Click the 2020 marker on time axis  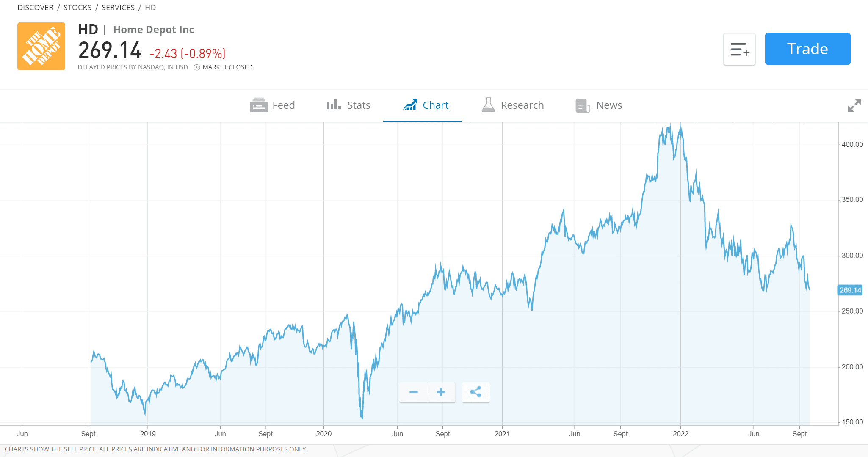[x=324, y=434]
